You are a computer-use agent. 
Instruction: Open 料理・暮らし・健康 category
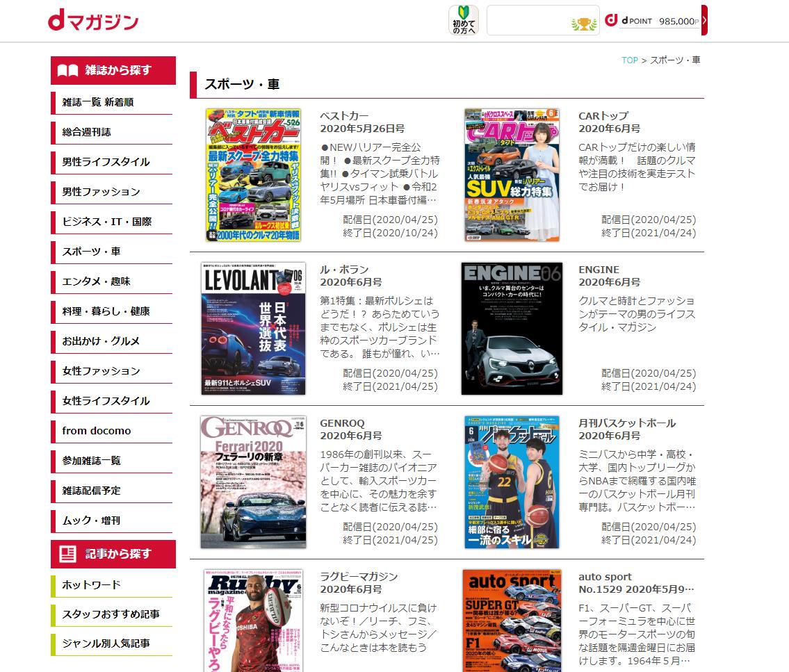[112, 311]
